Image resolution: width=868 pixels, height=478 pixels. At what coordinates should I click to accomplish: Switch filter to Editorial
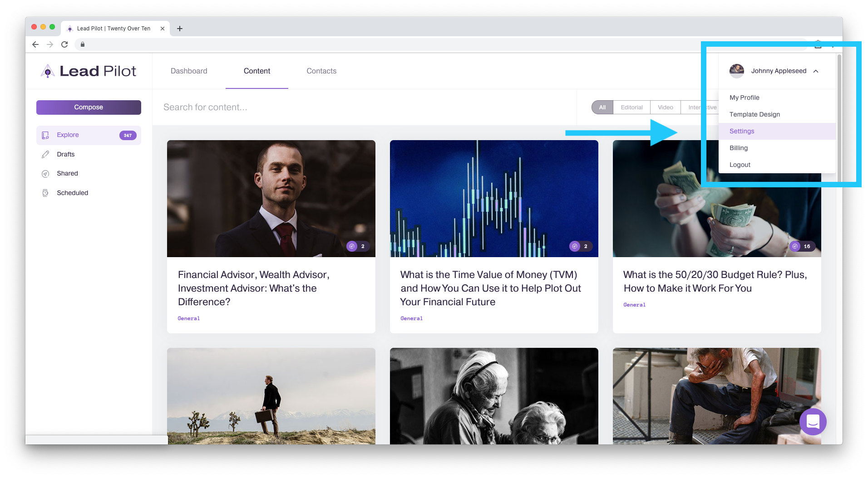tap(631, 107)
